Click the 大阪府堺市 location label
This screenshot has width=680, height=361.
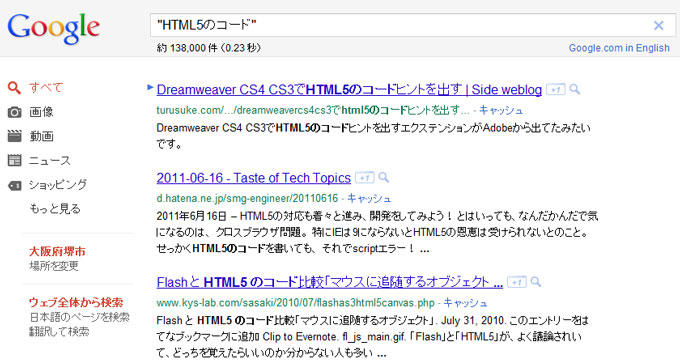point(57,251)
